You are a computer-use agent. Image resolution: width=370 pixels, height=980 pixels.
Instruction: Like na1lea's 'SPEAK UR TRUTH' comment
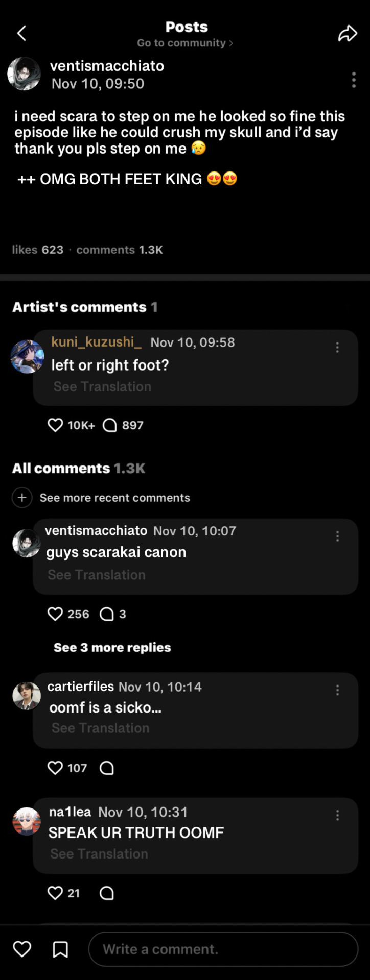pos(55,893)
